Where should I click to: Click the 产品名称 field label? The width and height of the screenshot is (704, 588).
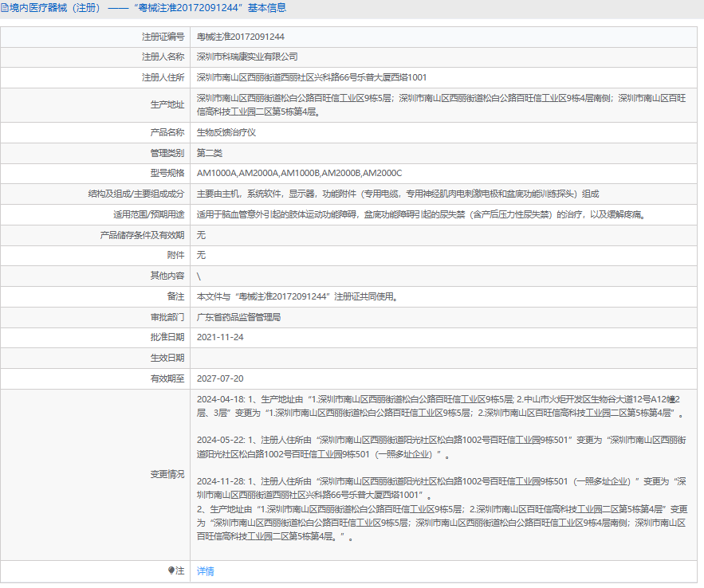pyautogui.click(x=167, y=132)
